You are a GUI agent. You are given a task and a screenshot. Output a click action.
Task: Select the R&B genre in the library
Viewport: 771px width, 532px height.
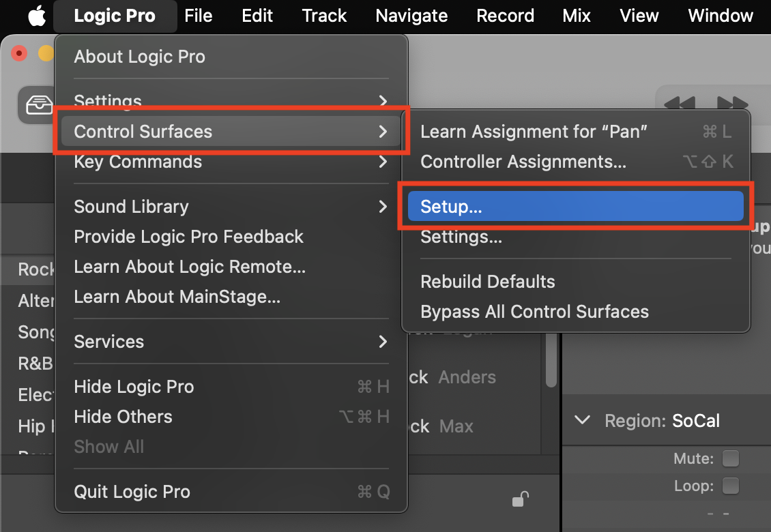35,364
